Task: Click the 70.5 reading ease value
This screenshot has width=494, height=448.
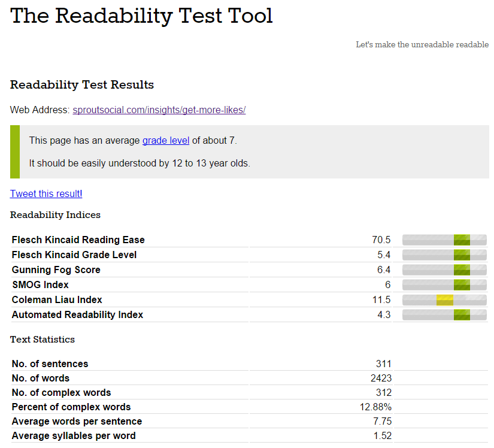Action: tap(381, 240)
